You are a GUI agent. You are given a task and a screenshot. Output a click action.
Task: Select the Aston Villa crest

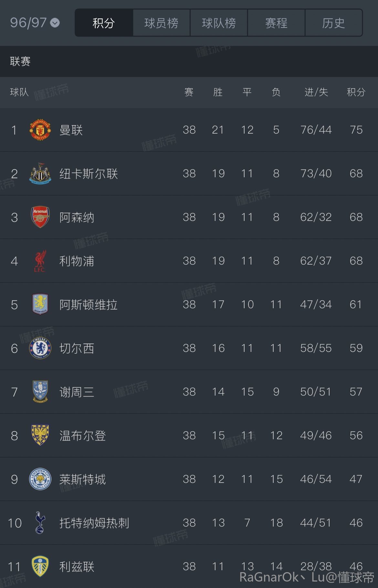(x=40, y=304)
